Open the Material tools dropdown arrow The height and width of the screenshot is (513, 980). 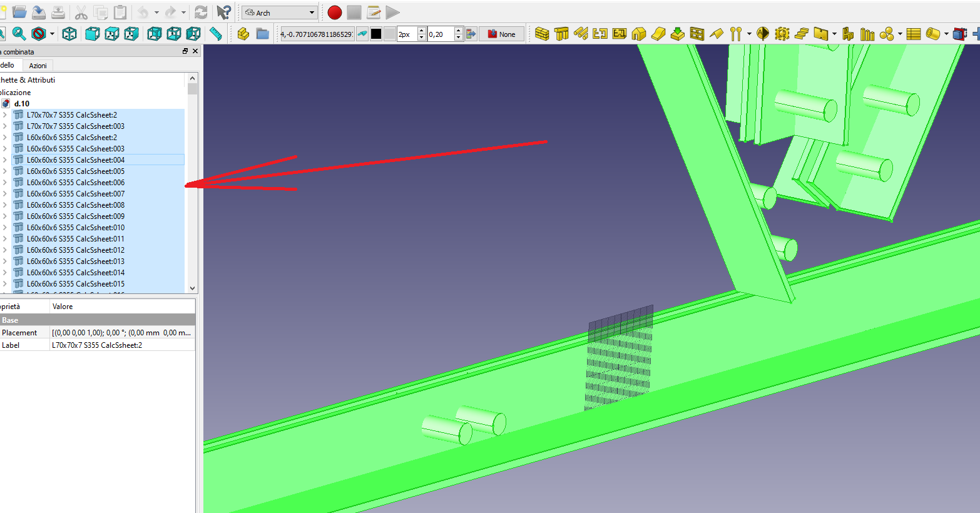click(x=900, y=34)
